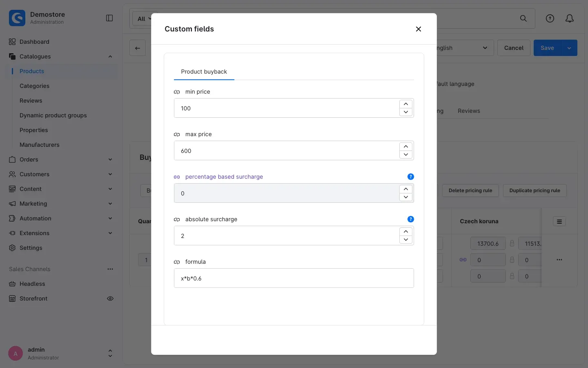Click the Duplicate pricing rule button
This screenshot has height=368, width=588.
point(535,191)
